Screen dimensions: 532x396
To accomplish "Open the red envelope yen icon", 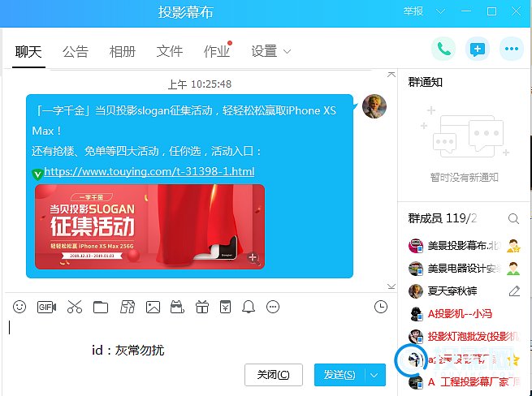I will (225, 307).
